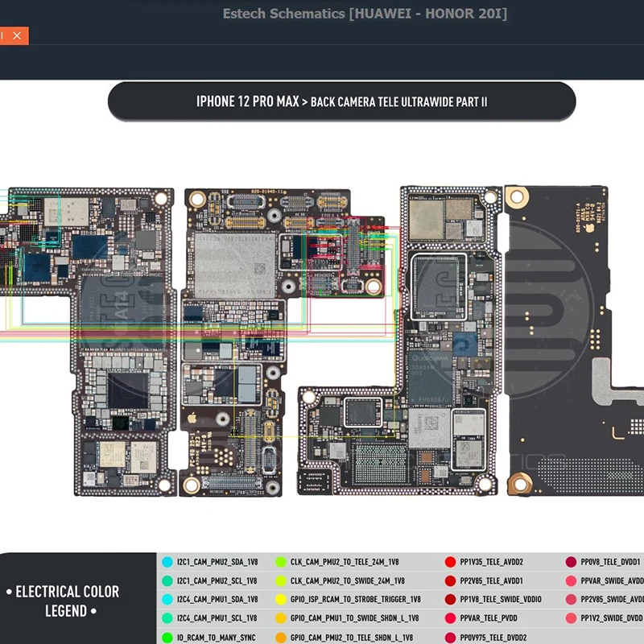Pick the orange GPIO_CAM_PMU1_TO_SWIDE_SHDN_L_1V8 dot
Image resolution: width=644 pixels, height=644 pixels.
coord(281,618)
